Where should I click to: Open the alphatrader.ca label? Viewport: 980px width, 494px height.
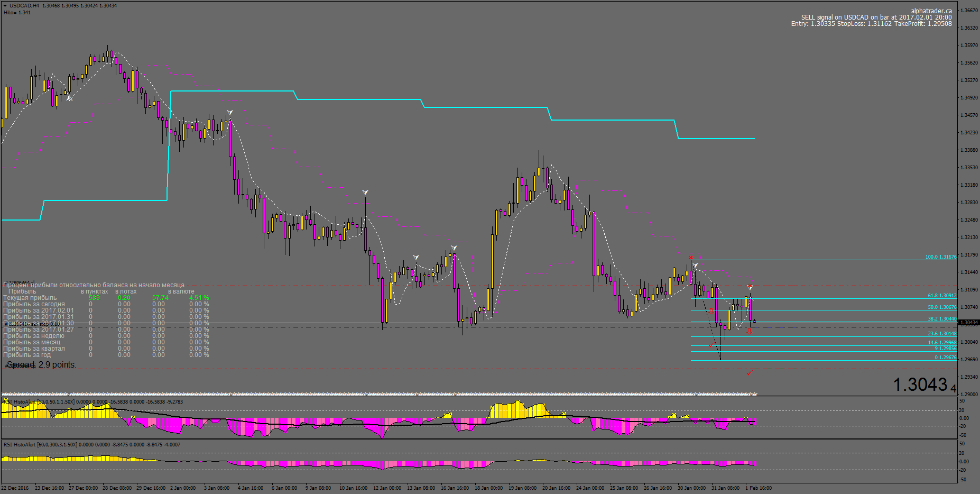(931, 11)
